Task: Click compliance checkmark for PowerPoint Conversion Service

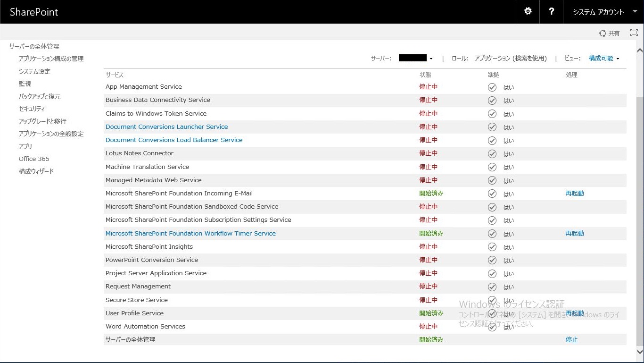Action: click(x=492, y=260)
